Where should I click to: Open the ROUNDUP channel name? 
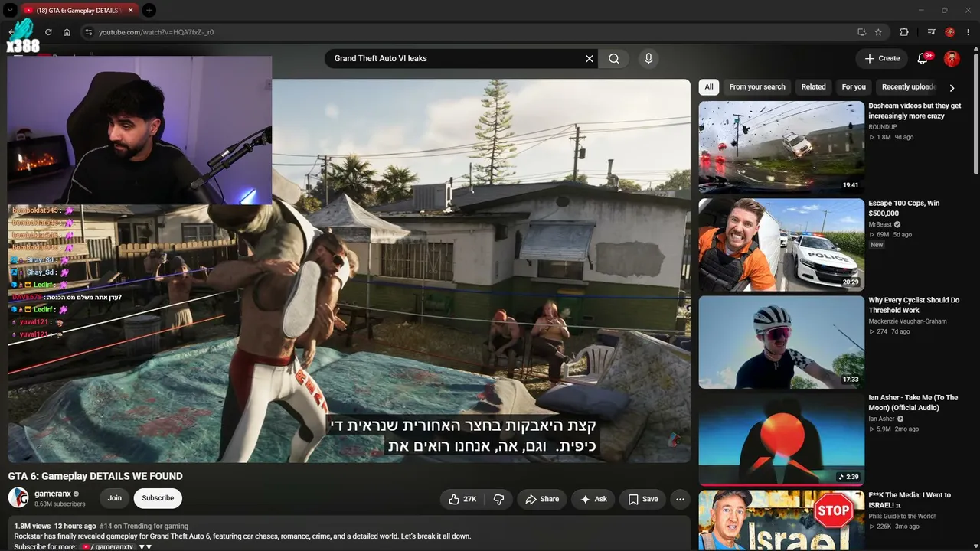pos(882,128)
